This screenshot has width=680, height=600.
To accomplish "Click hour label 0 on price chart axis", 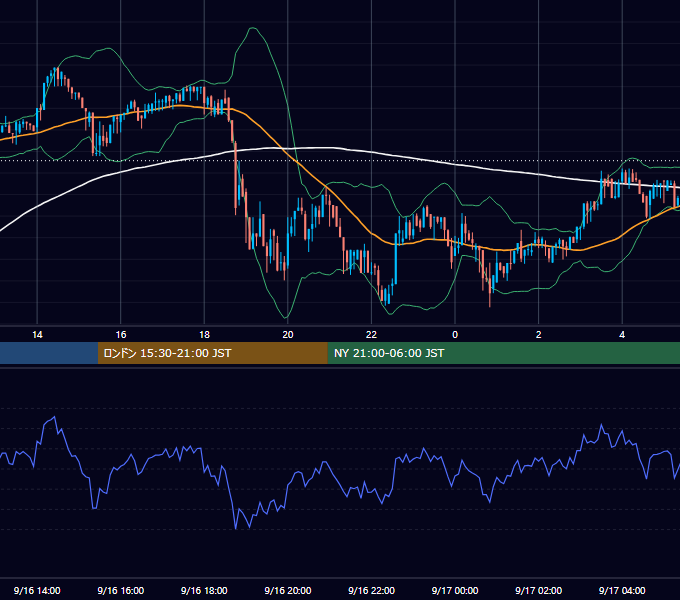I will click(x=455, y=335).
